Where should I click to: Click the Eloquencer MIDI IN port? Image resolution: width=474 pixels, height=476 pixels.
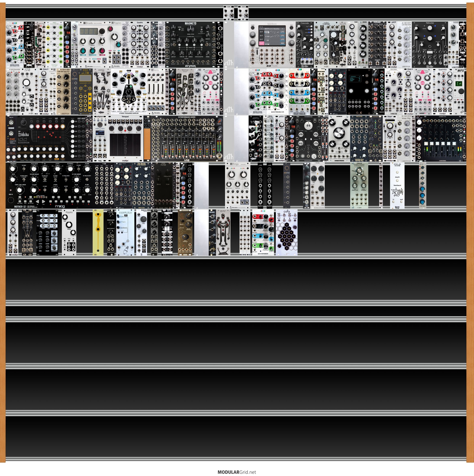[11, 122]
